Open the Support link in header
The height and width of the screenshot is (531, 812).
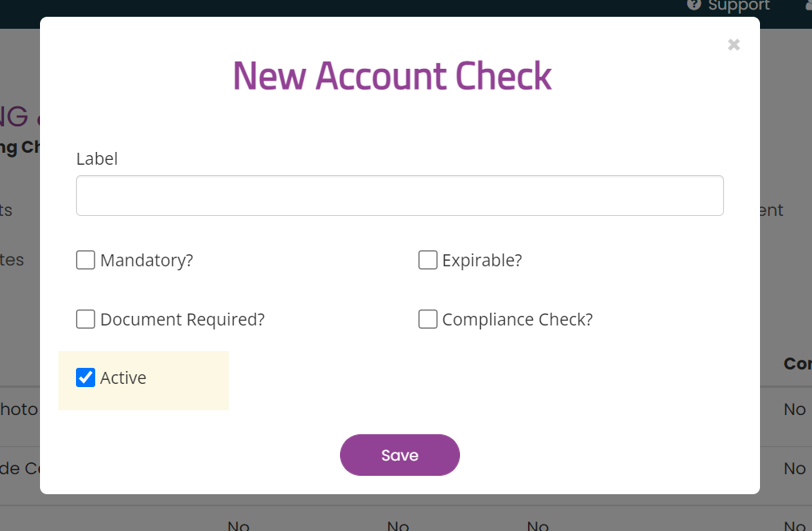click(x=738, y=5)
